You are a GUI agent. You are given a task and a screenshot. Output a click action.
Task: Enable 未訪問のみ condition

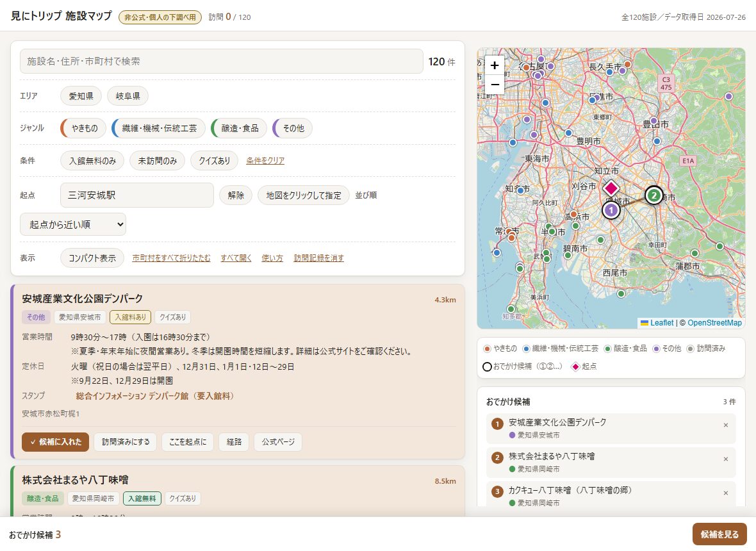(158, 161)
